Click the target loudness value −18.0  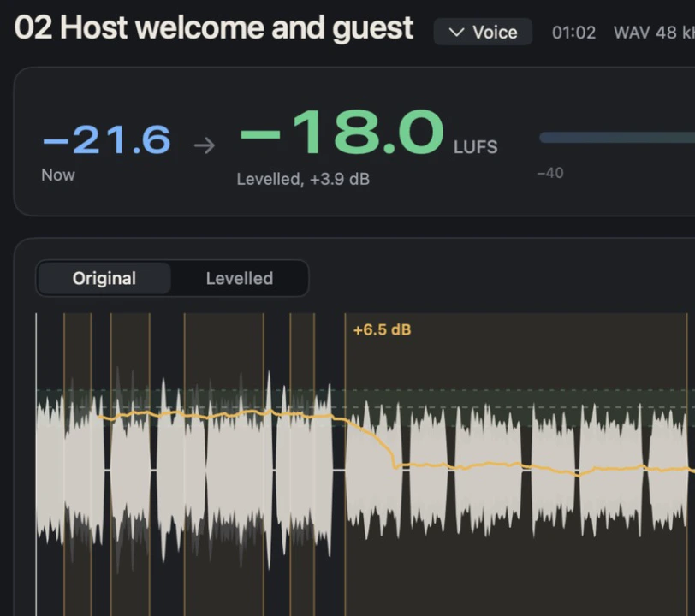(342, 132)
